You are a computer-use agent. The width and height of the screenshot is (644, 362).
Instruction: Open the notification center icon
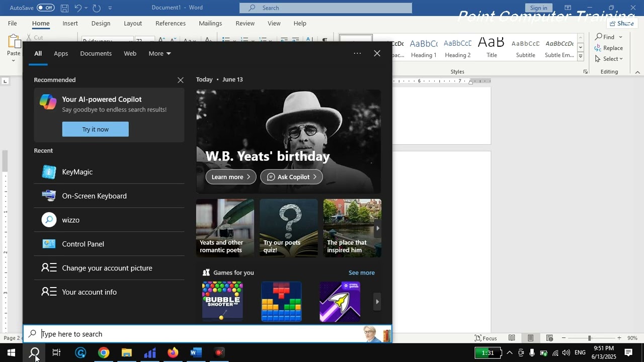pyautogui.click(x=628, y=353)
